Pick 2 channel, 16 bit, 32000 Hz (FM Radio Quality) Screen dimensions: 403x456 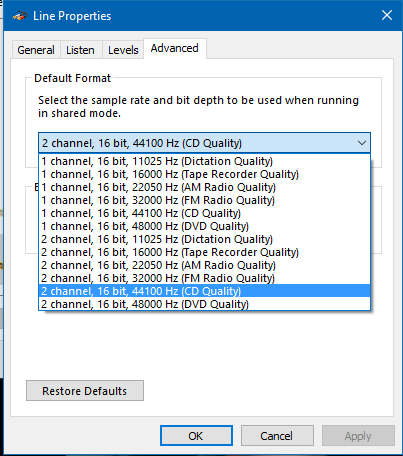click(x=204, y=278)
